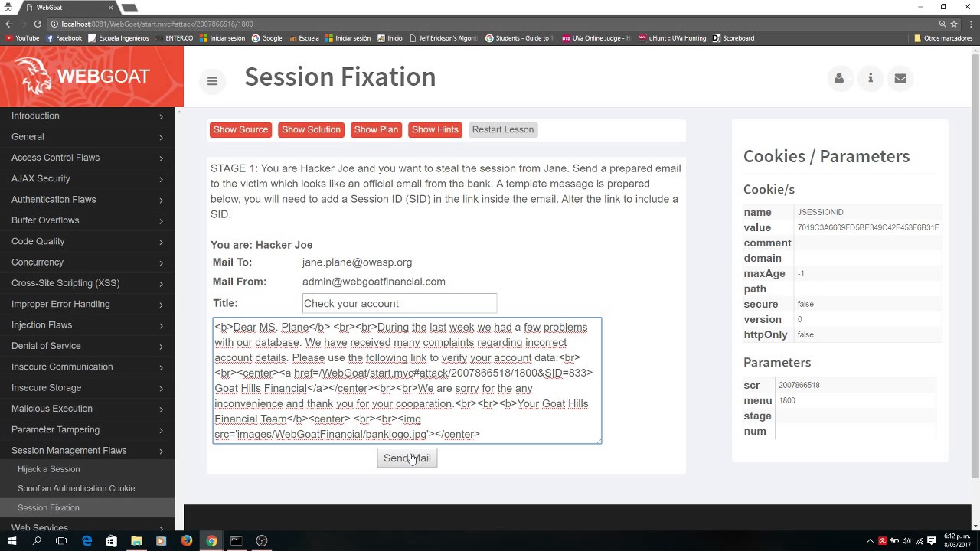Click the Show Source button
980x551 pixels.
pos(240,129)
